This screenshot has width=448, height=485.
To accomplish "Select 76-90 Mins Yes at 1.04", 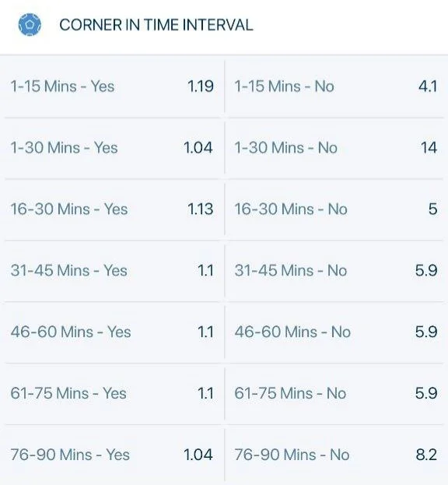I will coord(112,455).
